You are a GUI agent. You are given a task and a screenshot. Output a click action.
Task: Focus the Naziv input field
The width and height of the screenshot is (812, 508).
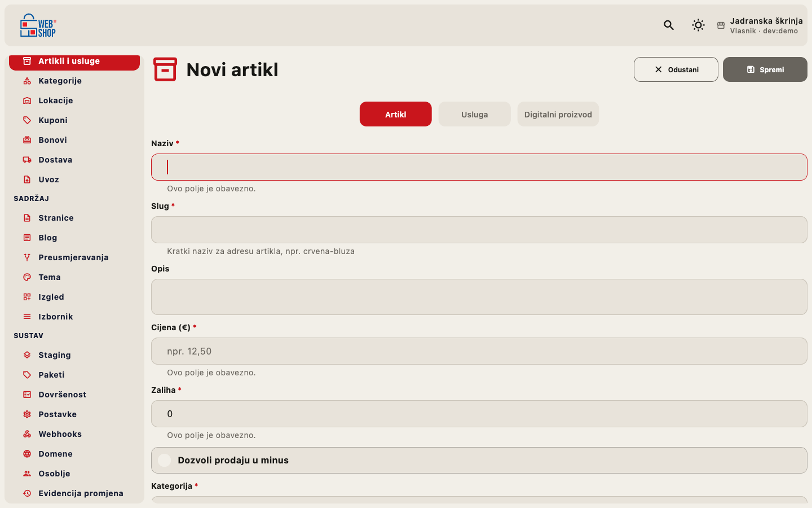(479, 167)
